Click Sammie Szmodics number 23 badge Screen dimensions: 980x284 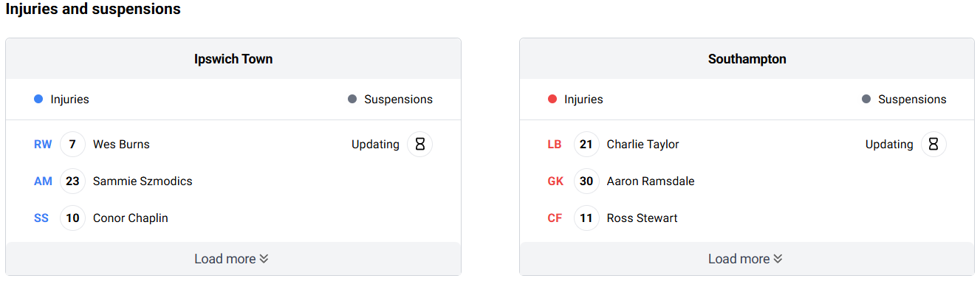point(72,181)
